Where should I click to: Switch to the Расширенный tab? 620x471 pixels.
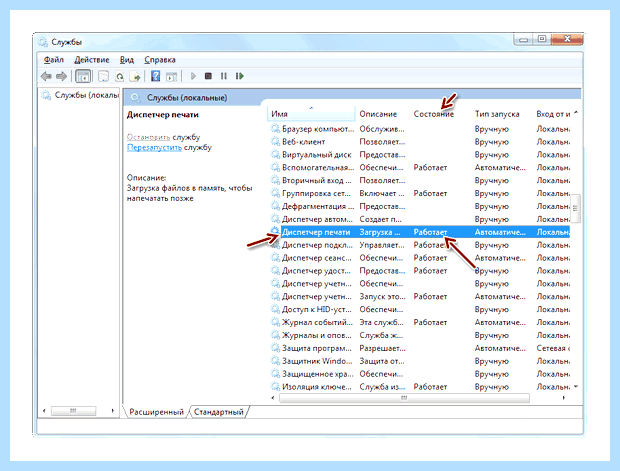tap(156, 412)
